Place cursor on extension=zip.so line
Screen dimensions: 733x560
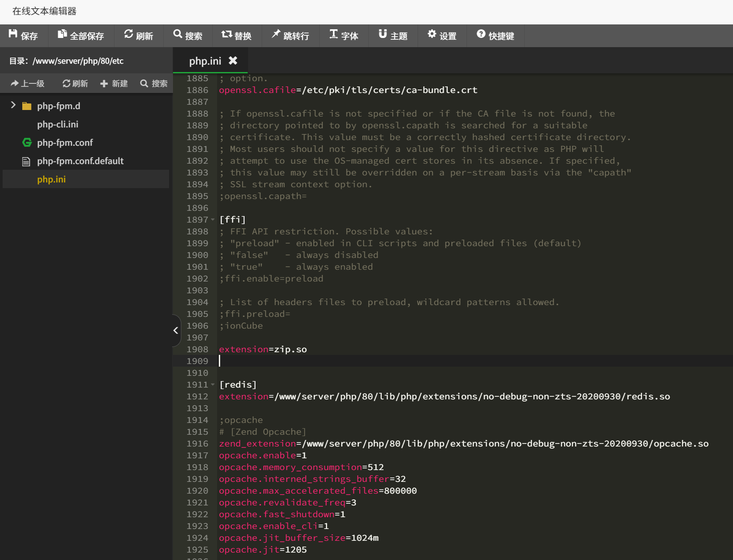(x=263, y=349)
